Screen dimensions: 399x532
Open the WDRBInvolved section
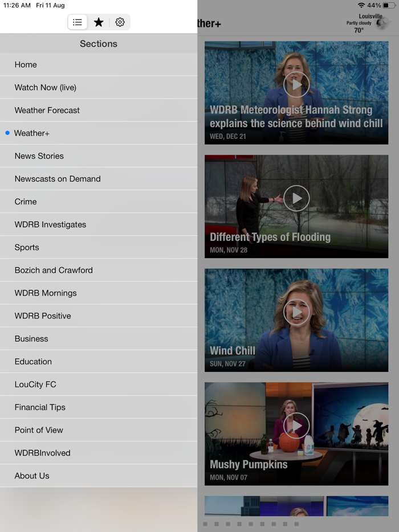99,453
